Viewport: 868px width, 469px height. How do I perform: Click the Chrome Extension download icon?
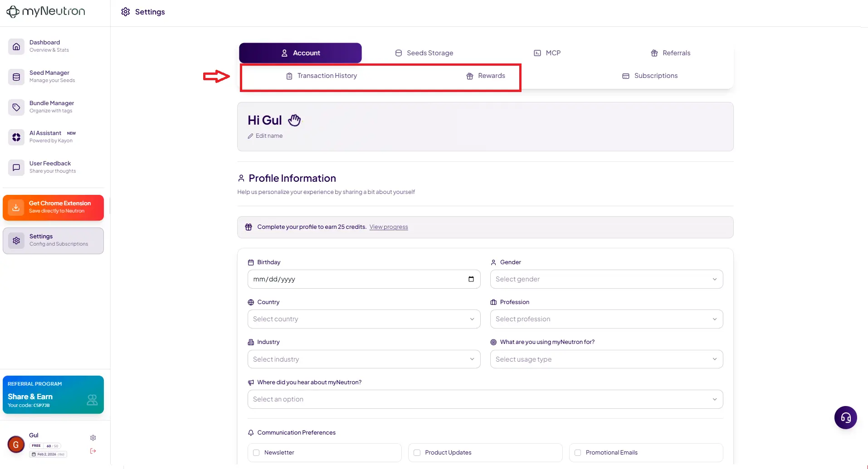coord(16,207)
